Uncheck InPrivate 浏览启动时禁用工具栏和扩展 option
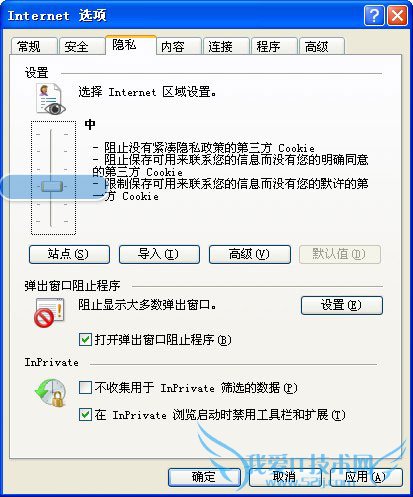The width and height of the screenshot is (413, 497). click(x=85, y=415)
